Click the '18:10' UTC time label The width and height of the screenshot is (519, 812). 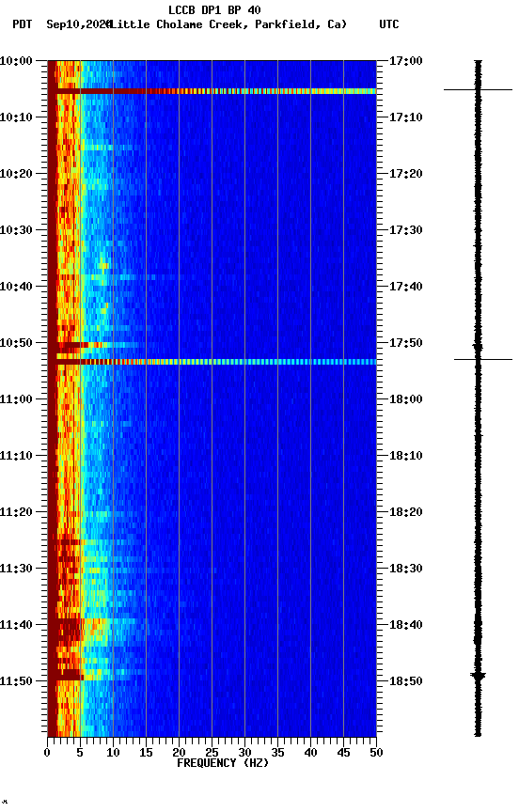406,456
